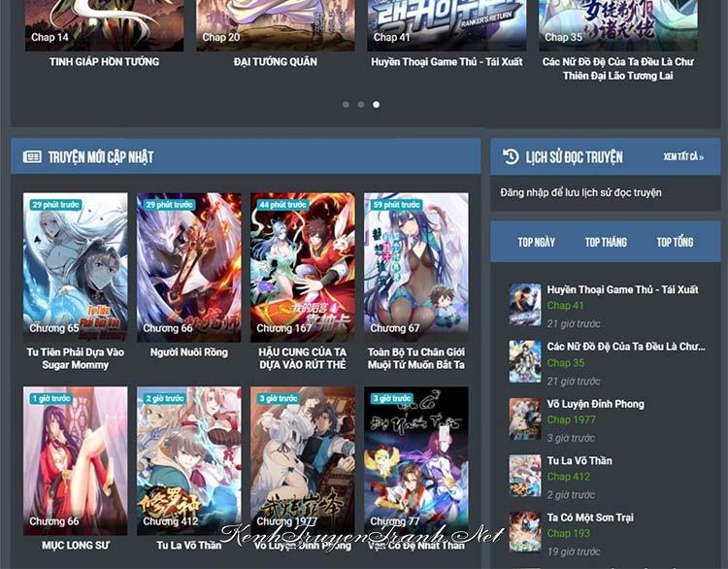Open Tu La Võ Thần ranking title

pyautogui.click(x=579, y=461)
